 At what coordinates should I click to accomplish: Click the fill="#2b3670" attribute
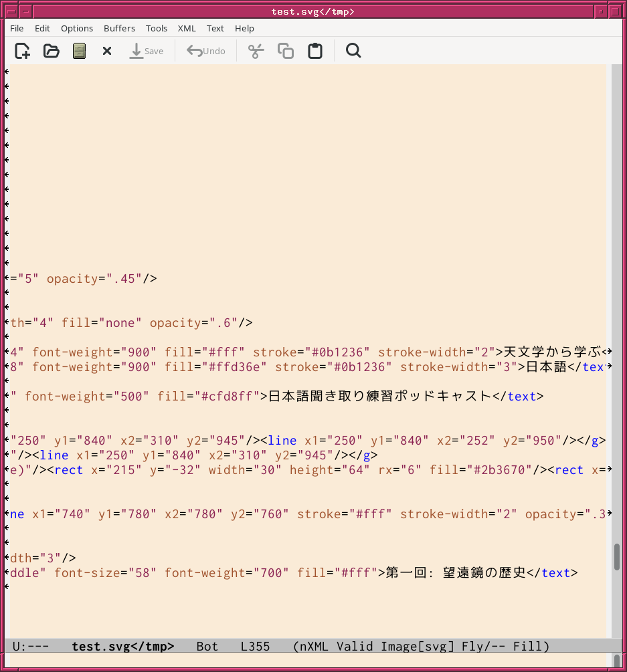tap(480, 469)
